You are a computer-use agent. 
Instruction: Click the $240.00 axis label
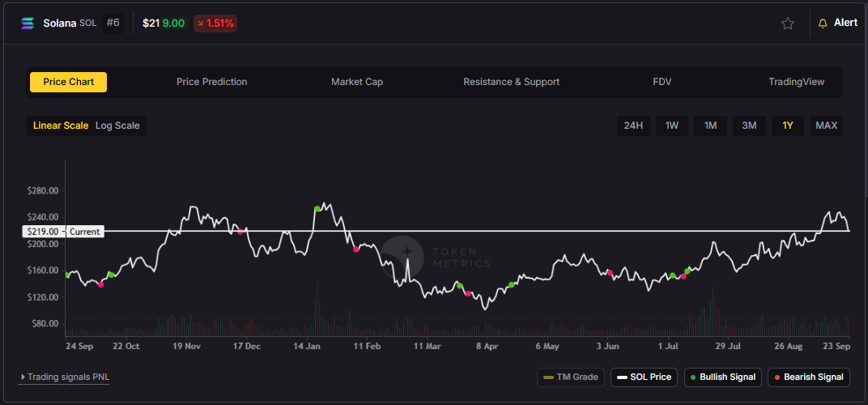pos(43,217)
